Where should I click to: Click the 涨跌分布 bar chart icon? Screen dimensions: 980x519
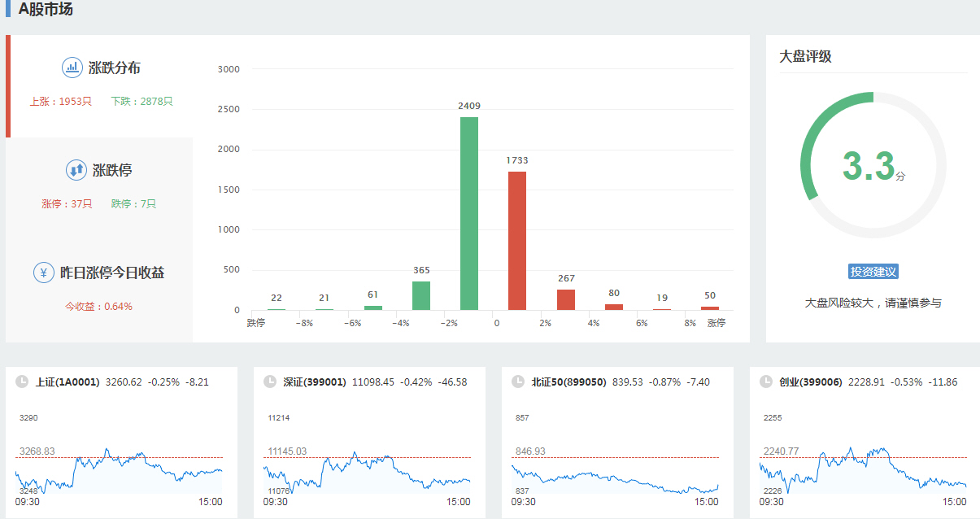pos(72,68)
